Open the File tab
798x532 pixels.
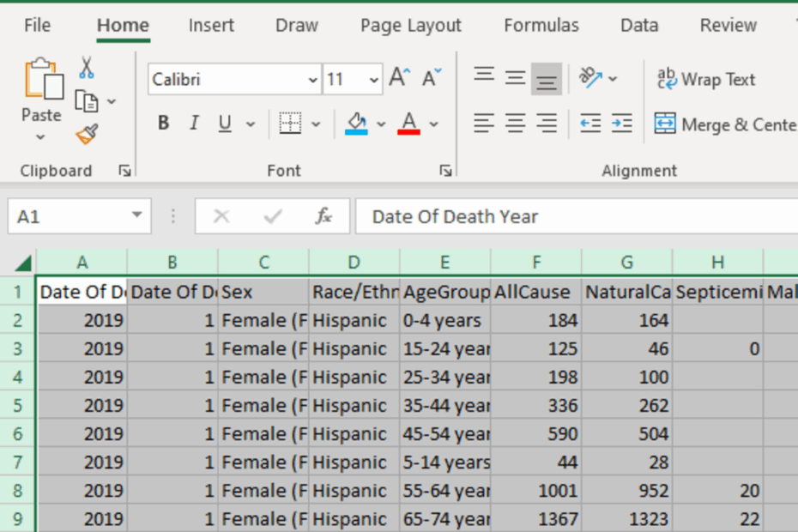click(38, 25)
